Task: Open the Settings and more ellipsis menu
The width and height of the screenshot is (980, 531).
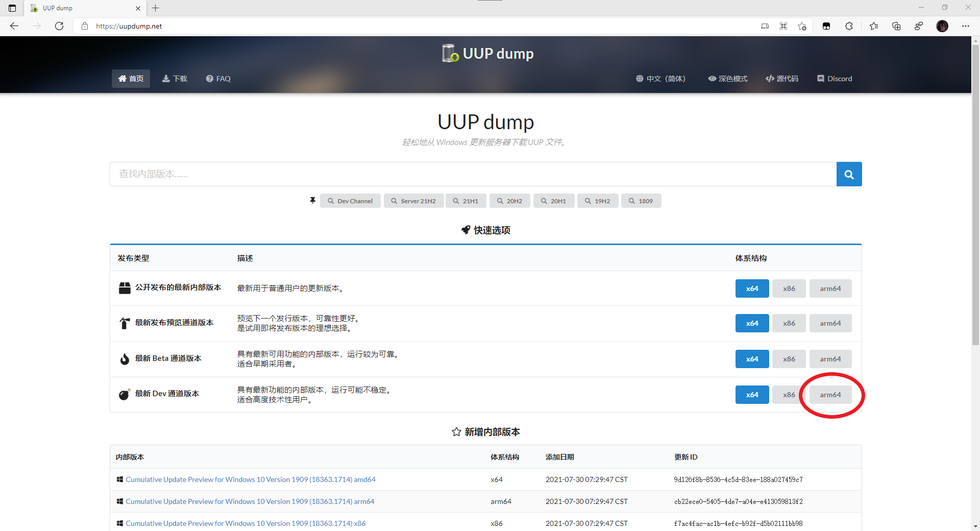Action: click(x=966, y=26)
